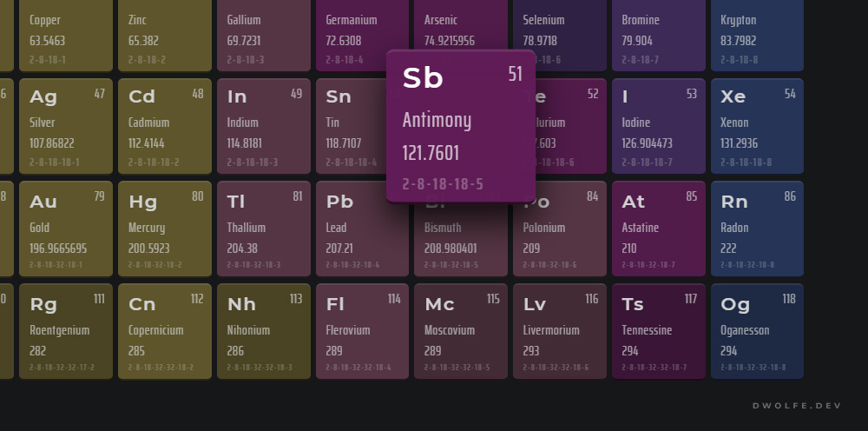Select the Xenon (Xe) element tile
Viewport: 868px width, 431px height.
[757, 126]
